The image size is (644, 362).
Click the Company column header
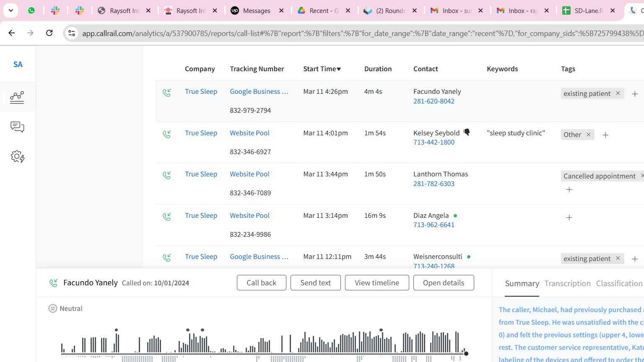tap(200, 69)
